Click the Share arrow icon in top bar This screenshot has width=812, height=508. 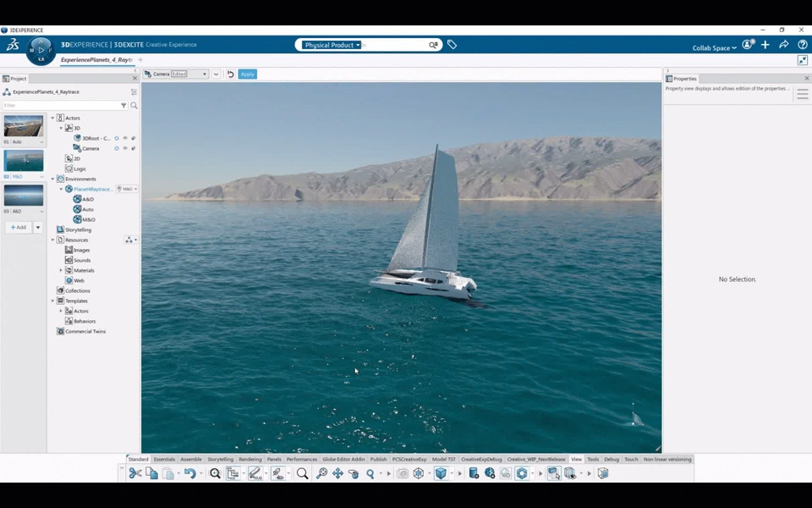pyautogui.click(x=784, y=45)
